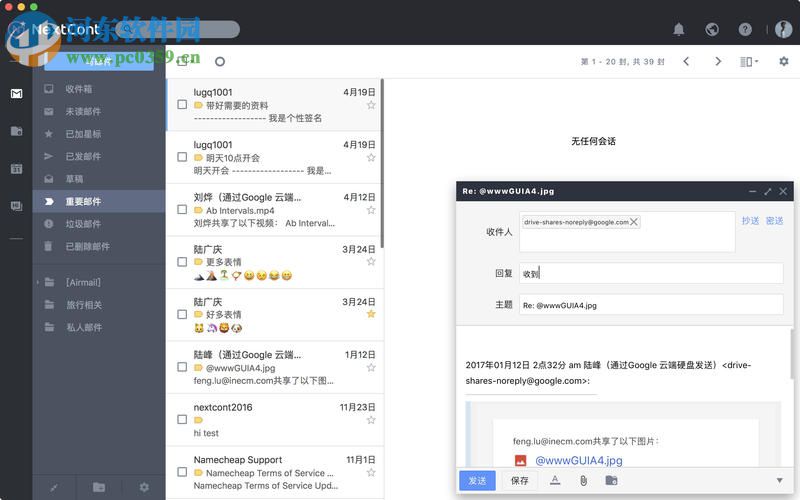Open the mail envelope app in left rail

(16, 94)
